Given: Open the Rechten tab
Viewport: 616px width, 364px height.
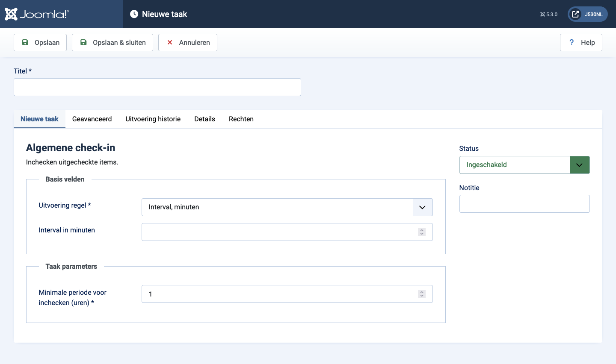Looking at the screenshot, I should (241, 119).
